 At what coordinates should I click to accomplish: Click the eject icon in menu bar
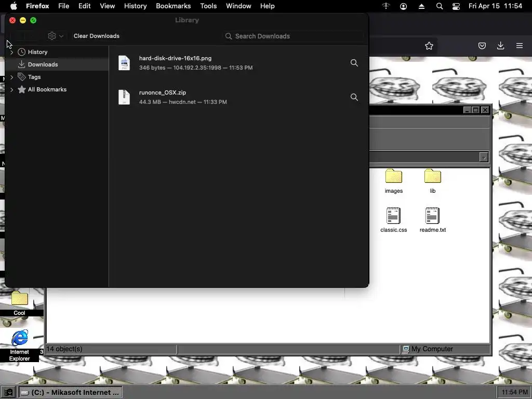tap(421, 6)
